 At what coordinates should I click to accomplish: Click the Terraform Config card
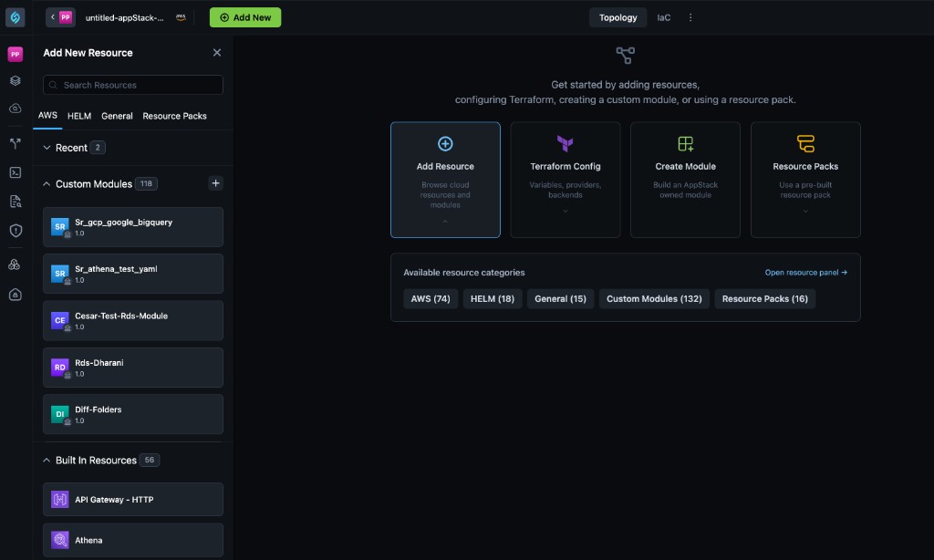tap(565, 180)
